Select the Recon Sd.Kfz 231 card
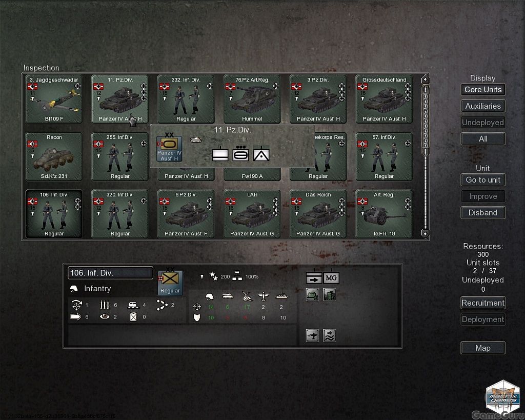 point(54,156)
